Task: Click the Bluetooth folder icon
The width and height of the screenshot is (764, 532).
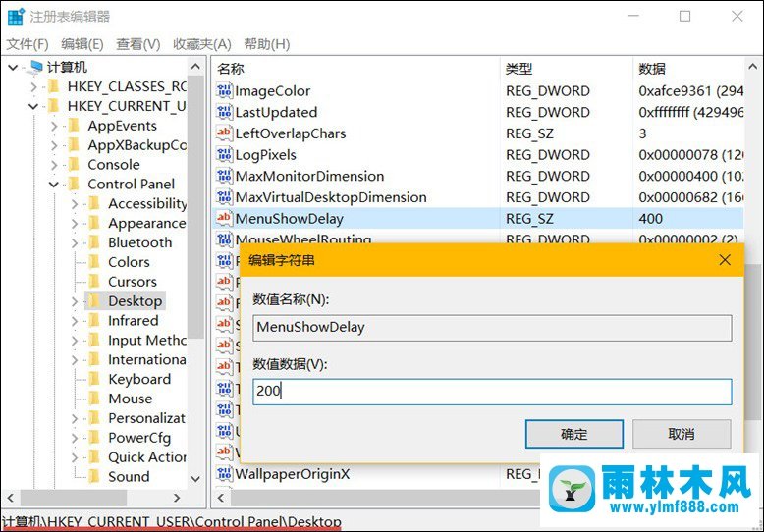Action: (x=94, y=242)
